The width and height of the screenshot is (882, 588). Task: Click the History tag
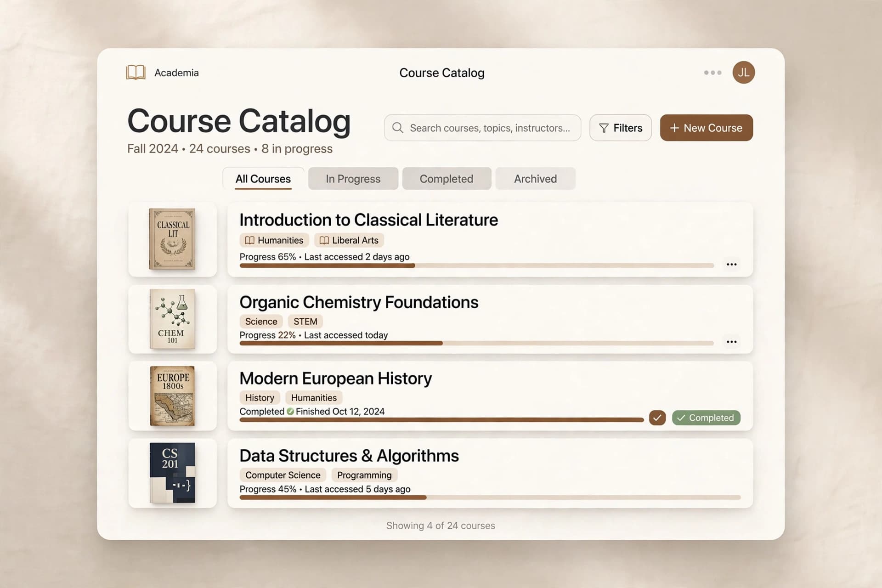coord(260,398)
